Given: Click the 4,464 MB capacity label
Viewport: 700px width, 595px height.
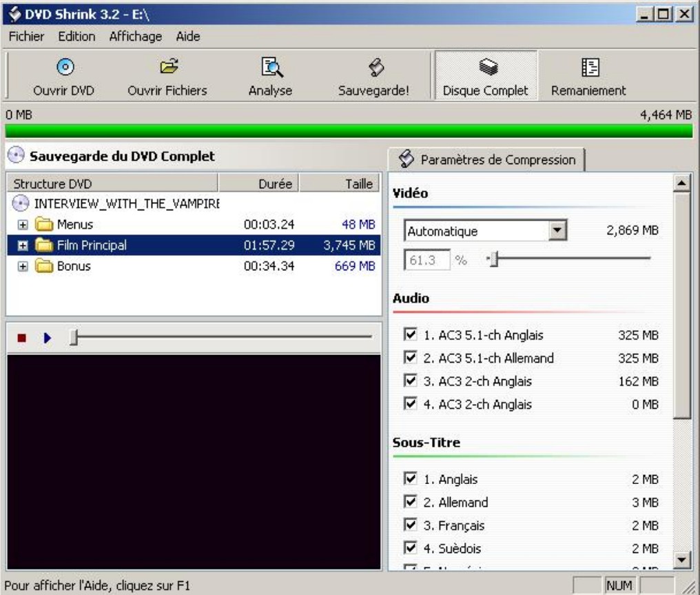Looking at the screenshot, I should tap(666, 115).
